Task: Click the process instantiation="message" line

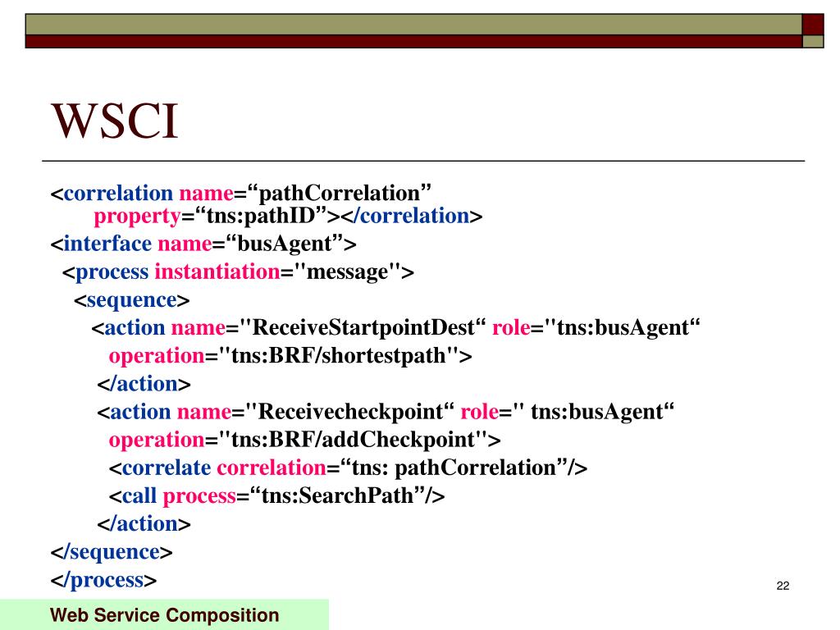Action: click(x=239, y=272)
